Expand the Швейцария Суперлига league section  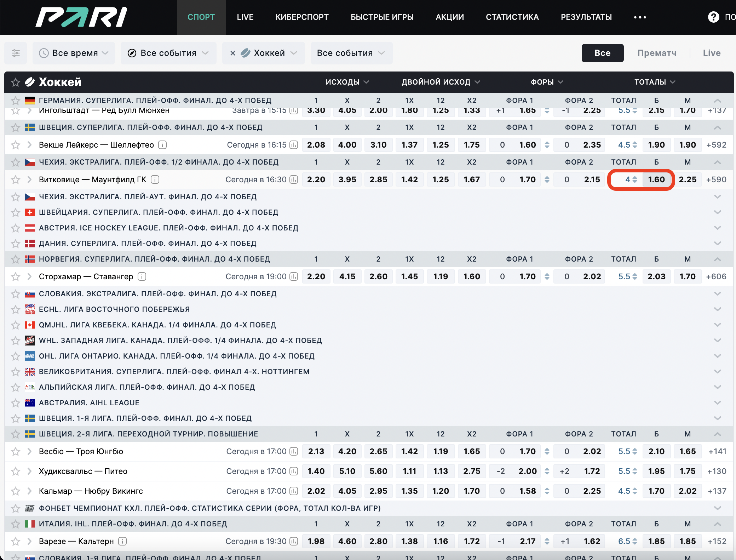click(x=718, y=212)
